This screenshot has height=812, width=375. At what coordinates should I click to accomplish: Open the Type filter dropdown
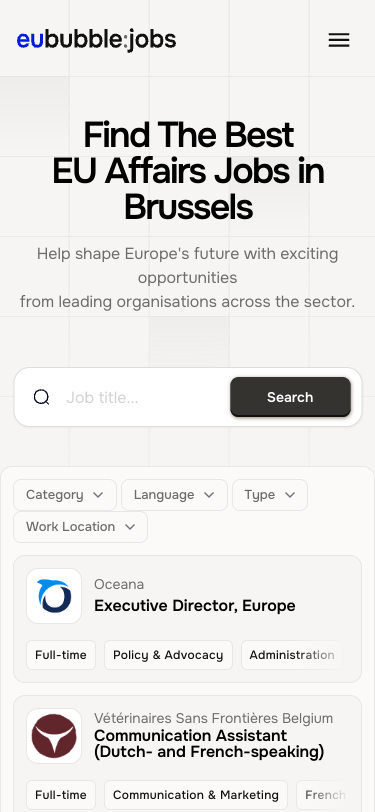click(270, 495)
